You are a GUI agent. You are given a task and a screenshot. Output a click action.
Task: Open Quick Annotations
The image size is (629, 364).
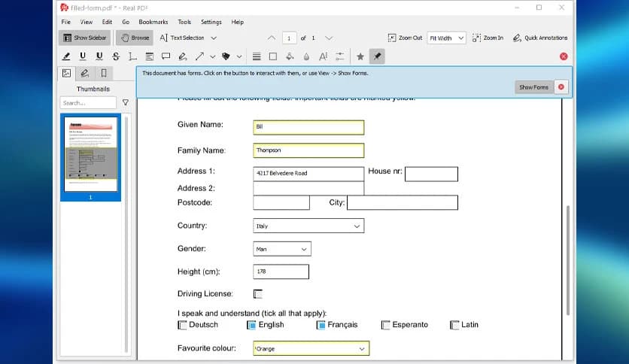pyautogui.click(x=540, y=38)
